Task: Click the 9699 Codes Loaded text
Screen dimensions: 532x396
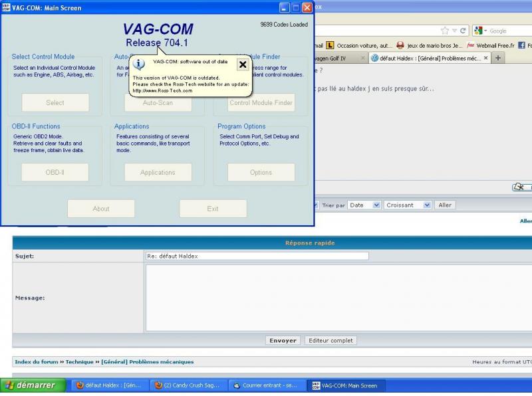Action: pos(284,25)
